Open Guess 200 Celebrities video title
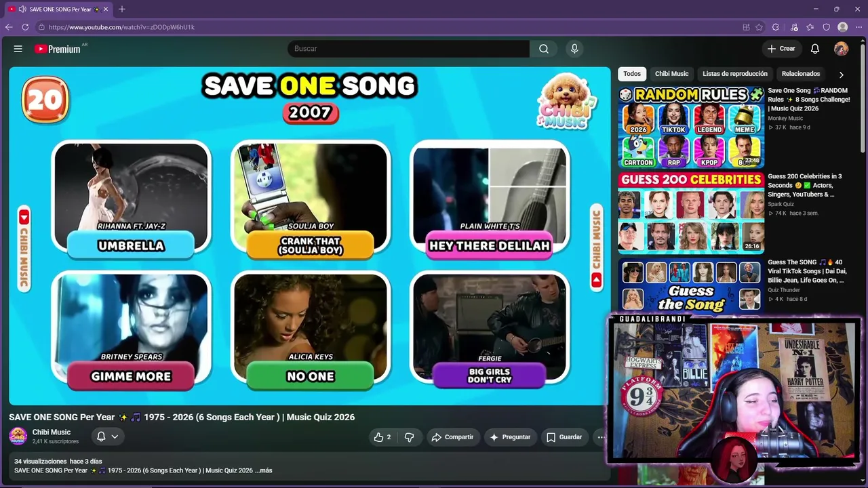This screenshot has height=488, width=868. click(805, 185)
